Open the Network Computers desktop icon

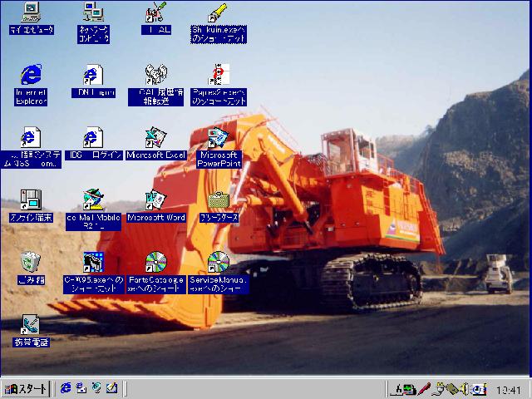pos(93,12)
